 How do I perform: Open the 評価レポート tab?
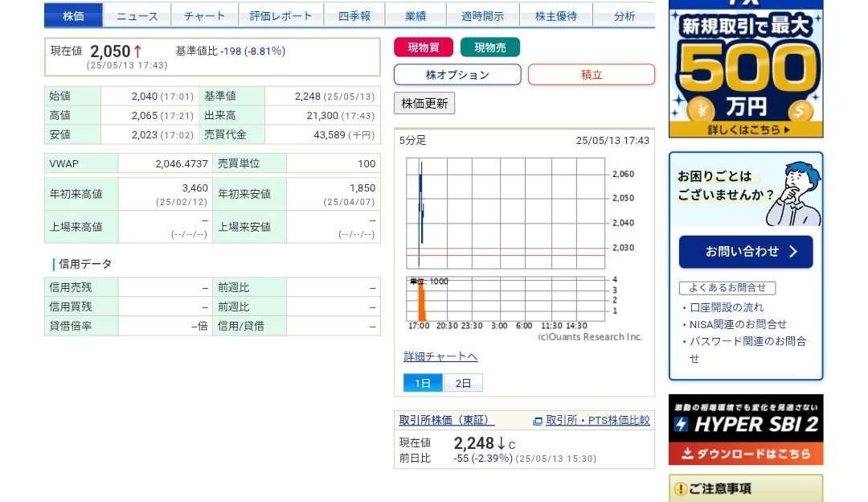point(281,16)
